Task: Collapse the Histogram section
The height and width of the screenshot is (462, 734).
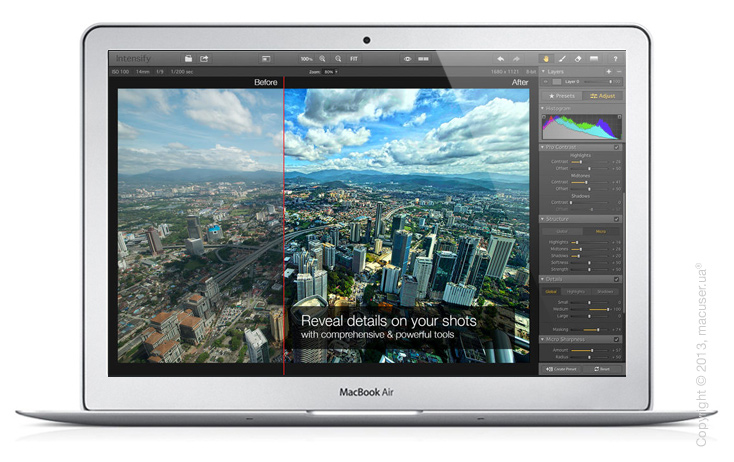Action: click(543, 108)
